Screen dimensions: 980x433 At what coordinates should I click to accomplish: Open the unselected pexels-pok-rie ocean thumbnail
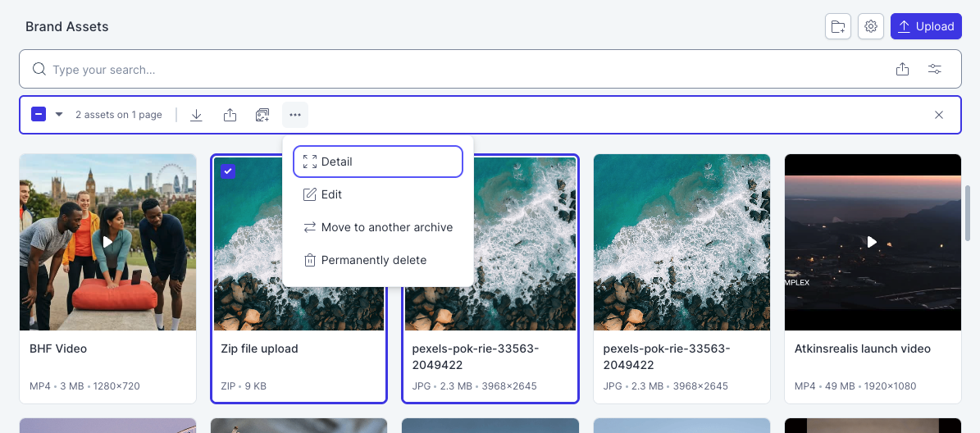point(681,243)
